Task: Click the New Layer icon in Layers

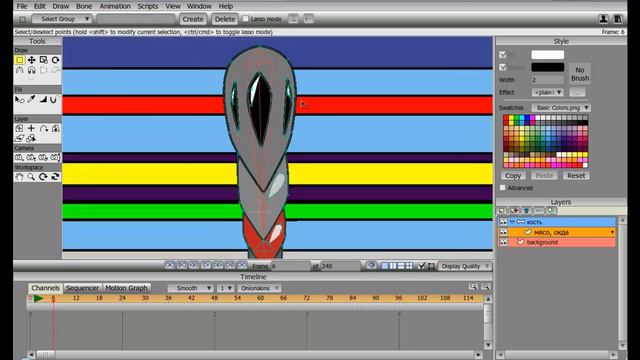Action: pos(502,211)
